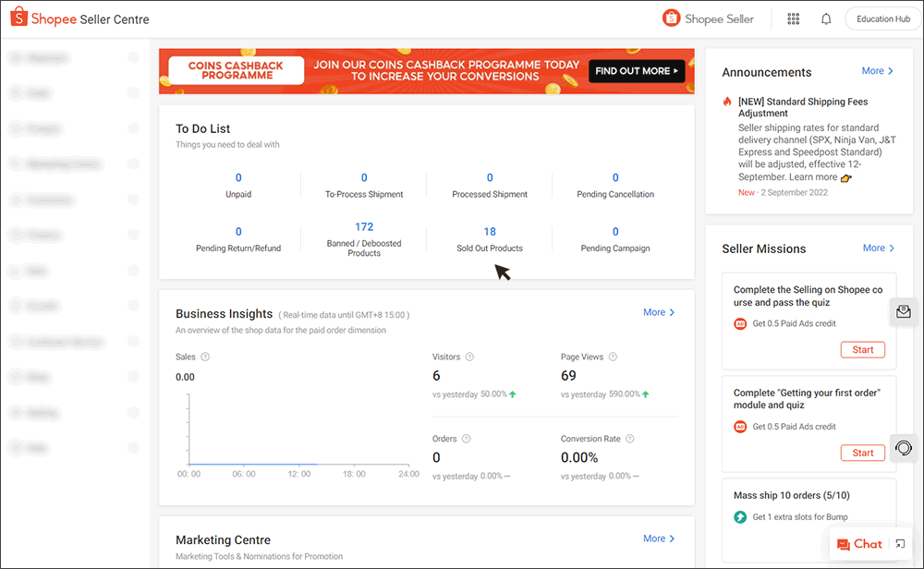Open Learn more in the shipping fees announcement
The height and width of the screenshot is (569, 924).
813,176
